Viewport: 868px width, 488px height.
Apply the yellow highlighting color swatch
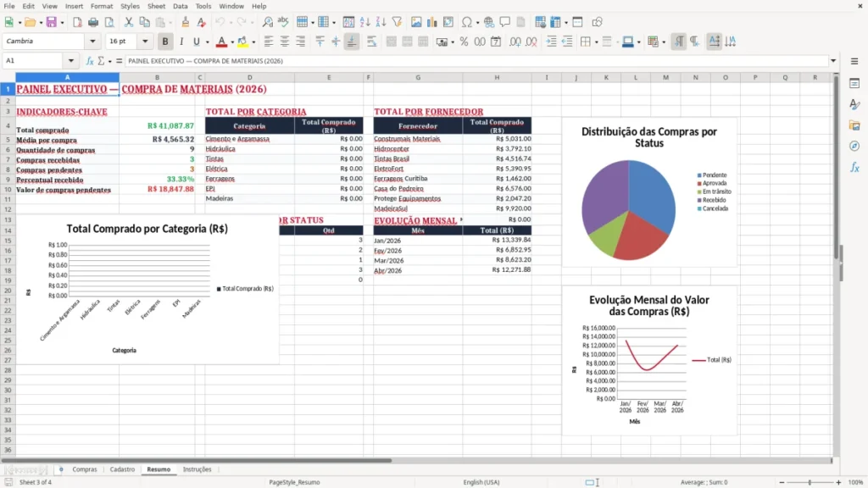pyautogui.click(x=242, y=42)
